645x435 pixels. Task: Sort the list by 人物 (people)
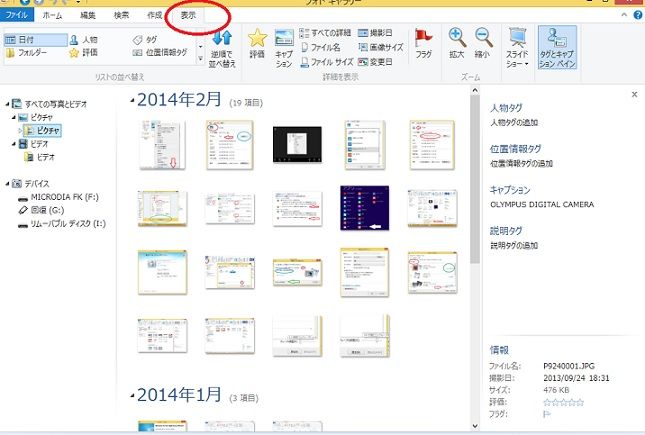(84, 40)
